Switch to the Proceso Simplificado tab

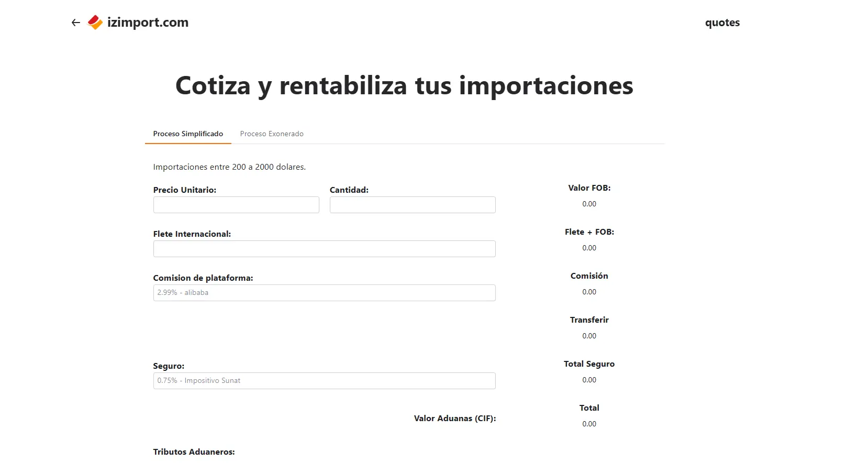click(x=188, y=134)
